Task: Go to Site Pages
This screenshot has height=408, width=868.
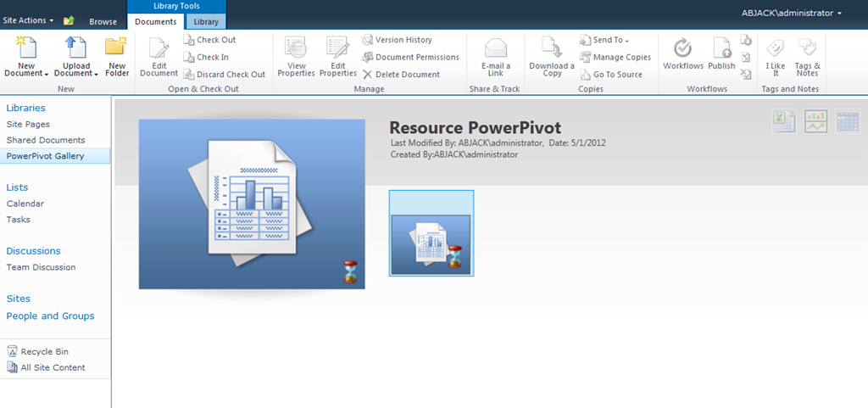Action: click(28, 124)
